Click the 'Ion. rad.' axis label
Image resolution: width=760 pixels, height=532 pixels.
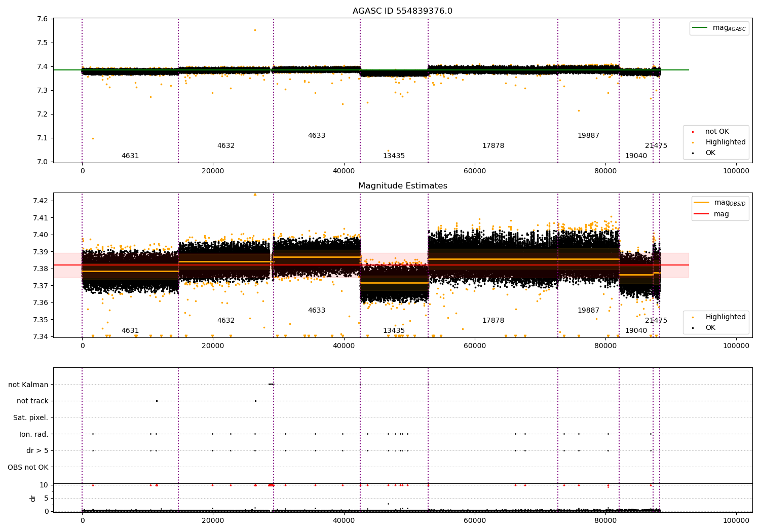coord(34,434)
